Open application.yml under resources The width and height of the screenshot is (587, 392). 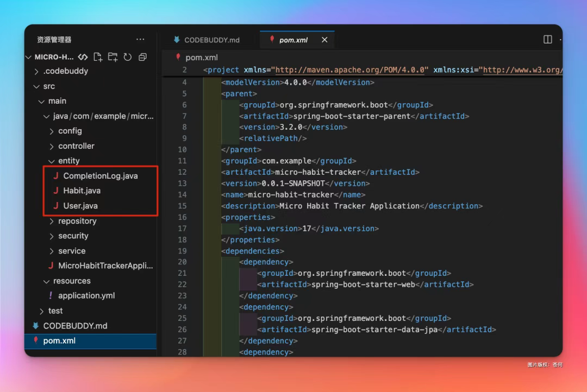[86, 296]
